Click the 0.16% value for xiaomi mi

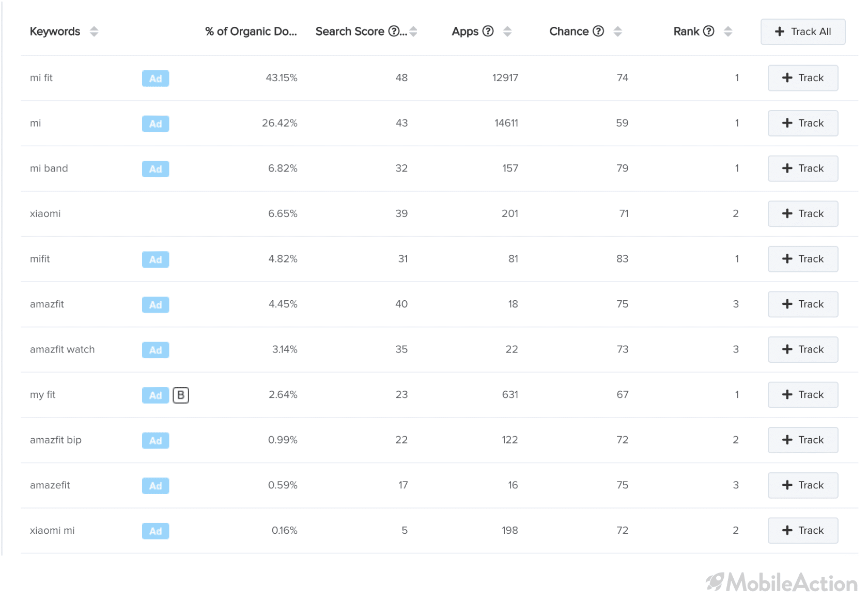coord(285,530)
